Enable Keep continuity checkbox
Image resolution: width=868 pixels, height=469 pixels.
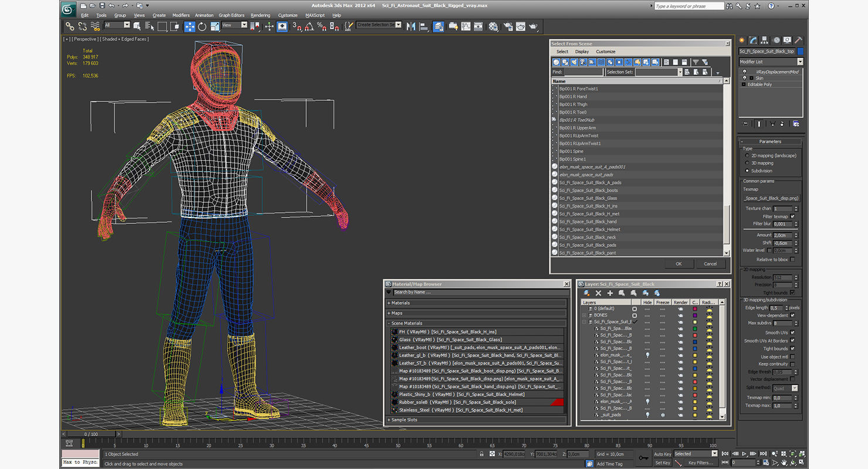(x=792, y=364)
